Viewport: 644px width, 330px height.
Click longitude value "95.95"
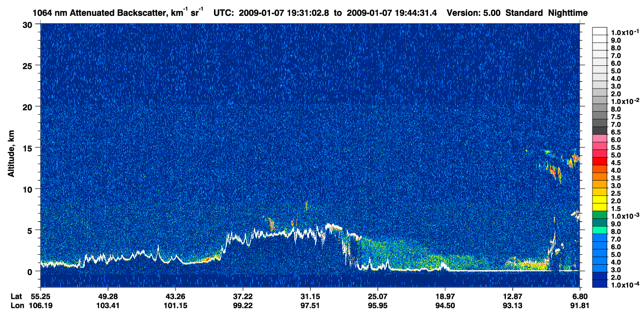tap(377, 305)
